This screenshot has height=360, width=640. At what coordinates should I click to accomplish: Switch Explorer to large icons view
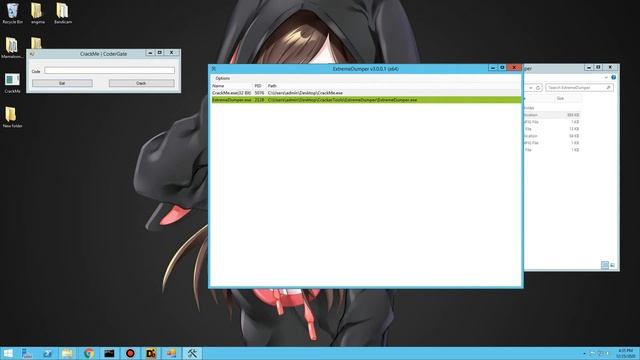612,265
